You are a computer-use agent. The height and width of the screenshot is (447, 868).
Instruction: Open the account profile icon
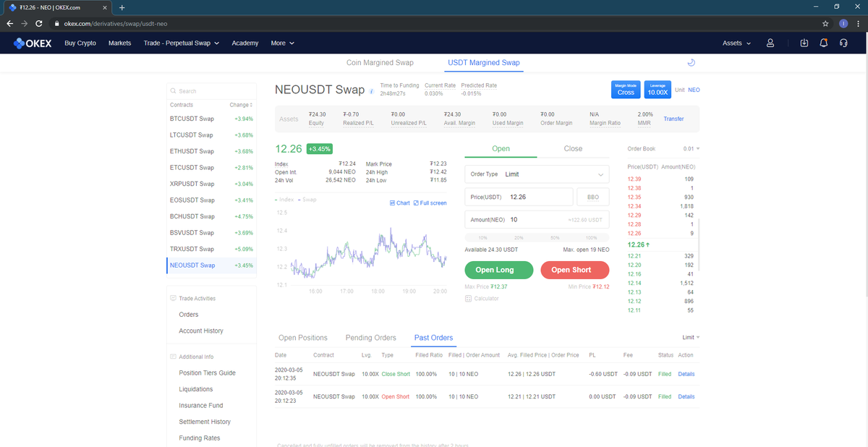pos(770,43)
